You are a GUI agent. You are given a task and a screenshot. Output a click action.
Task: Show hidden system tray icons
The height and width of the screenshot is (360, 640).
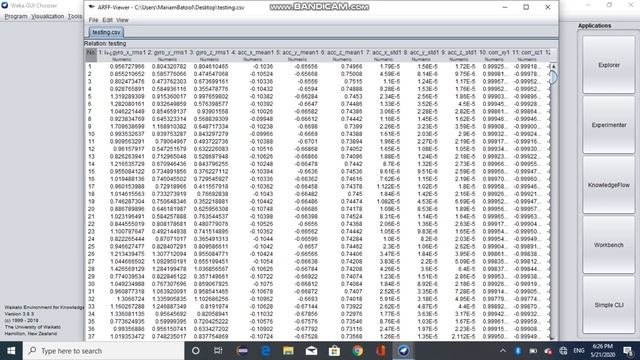pyautogui.click(x=503, y=351)
